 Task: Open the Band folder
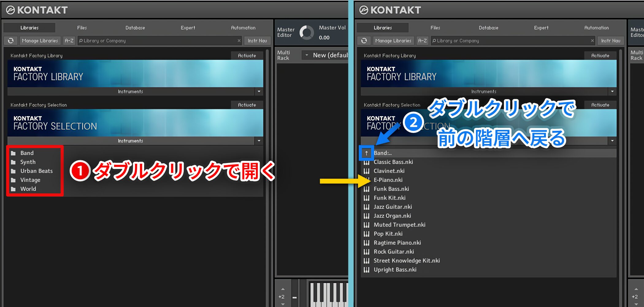pyautogui.click(x=27, y=153)
